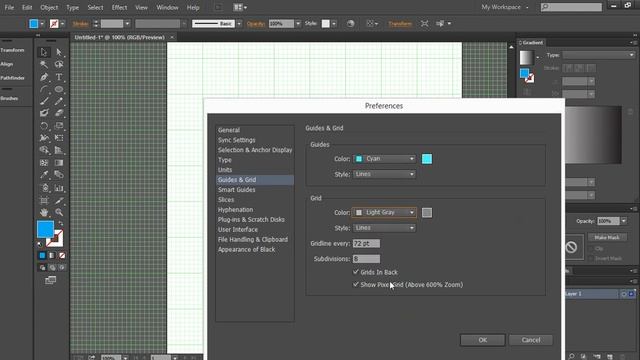This screenshot has height=360, width=640.
Task: Open the Object menu
Action: tap(49, 7)
